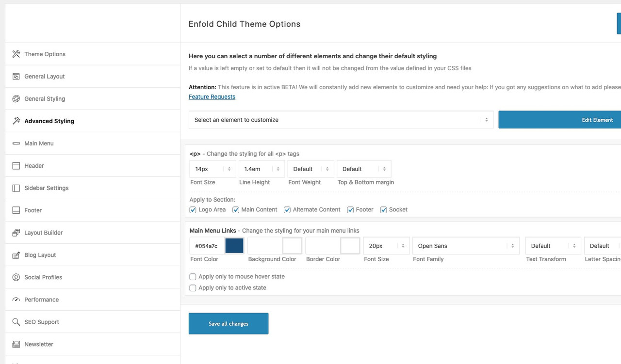
Task: Select the Main Menu section
Action: [x=93, y=143]
